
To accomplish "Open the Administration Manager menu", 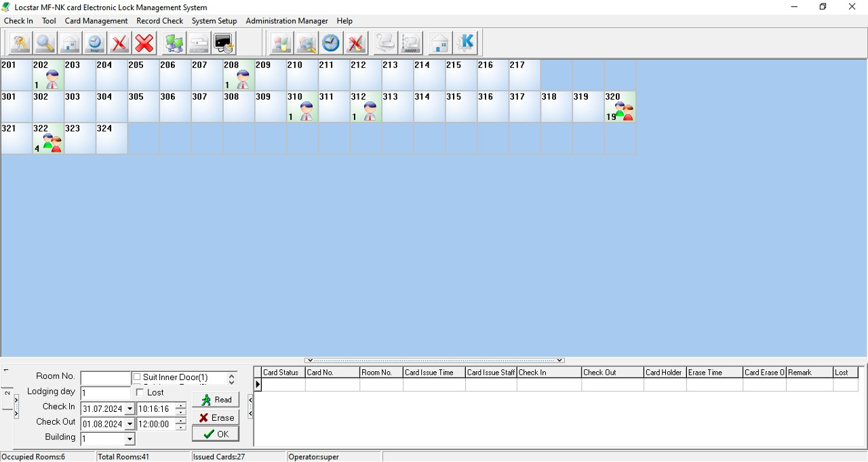I will click(x=287, y=21).
